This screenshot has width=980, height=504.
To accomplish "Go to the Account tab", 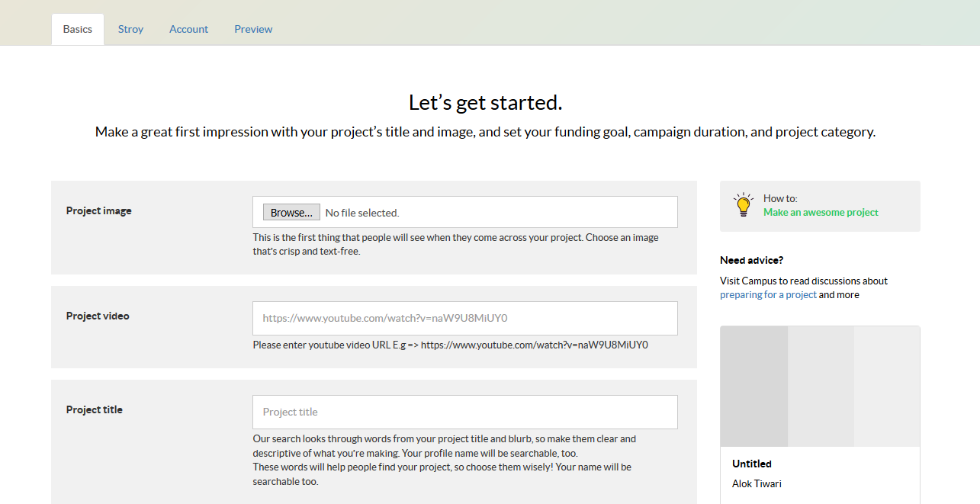I will [x=188, y=29].
